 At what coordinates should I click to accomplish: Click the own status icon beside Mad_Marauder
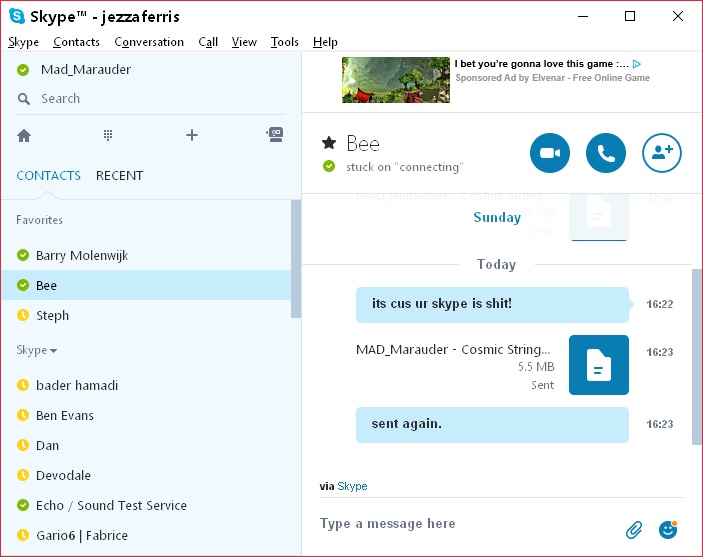tap(23, 70)
